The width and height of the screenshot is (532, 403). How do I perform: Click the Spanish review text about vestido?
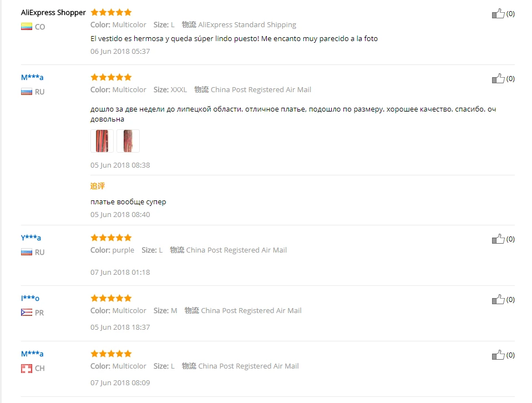(234, 39)
